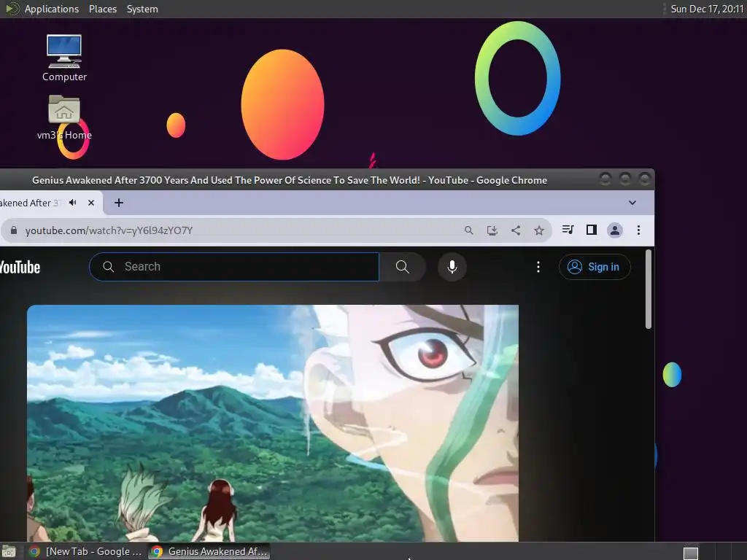Viewport: 747px width, 560px height.
Task: Open the media controls icon in Chrome toolbar
Action: pos(568,230)
